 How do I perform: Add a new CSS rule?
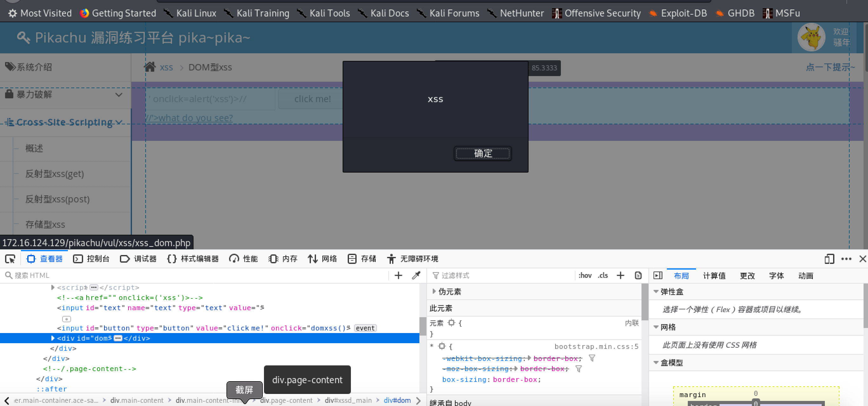(x=620, y=276)
